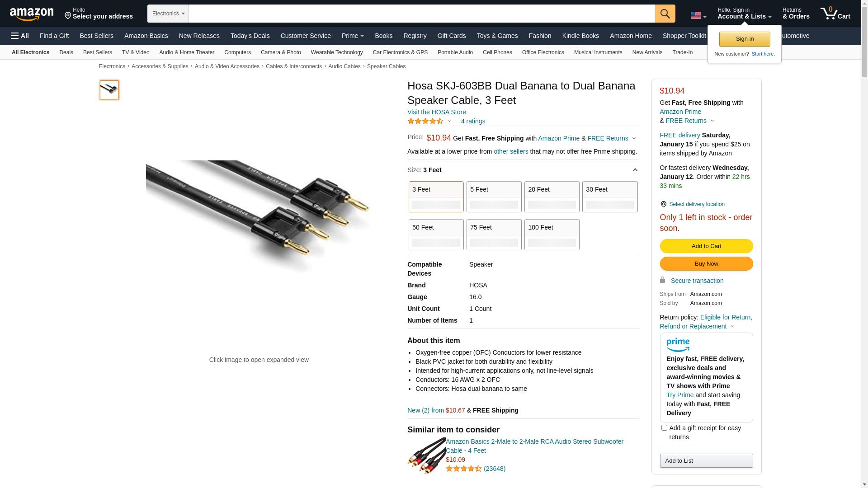
Task: Open Audio & Home Theater tab
Action: click(x=187, y=52)
